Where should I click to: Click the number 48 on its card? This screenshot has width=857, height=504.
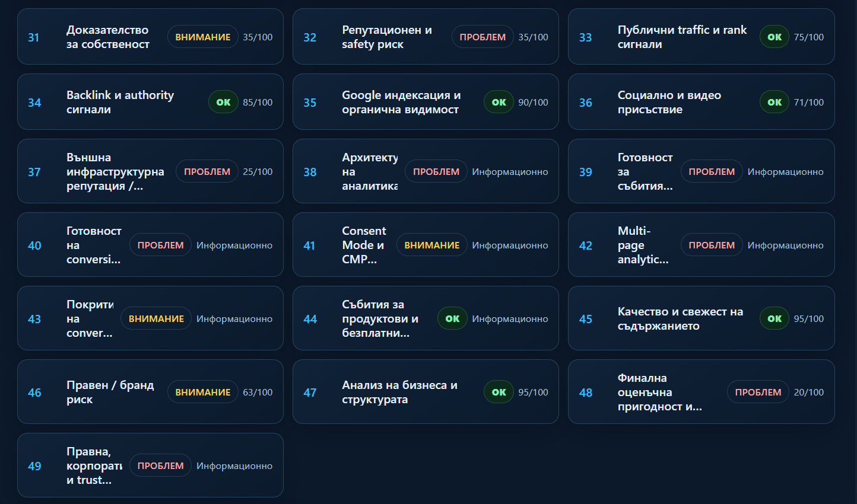pyautogui.click(x=586, y=392)
